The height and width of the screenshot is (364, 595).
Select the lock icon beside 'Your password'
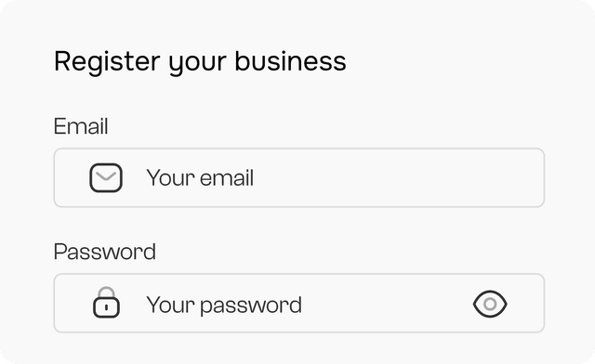[x=106, y=303]
